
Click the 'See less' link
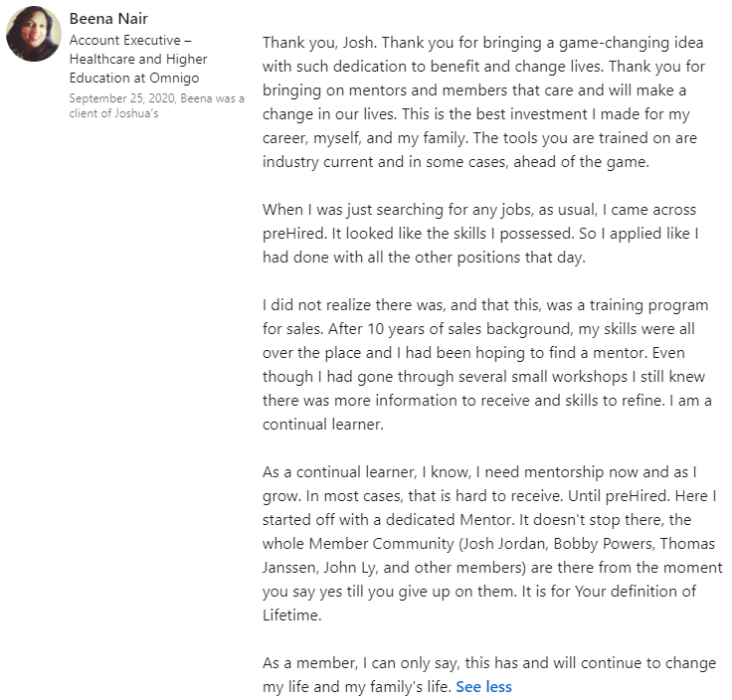coord(483,687)
